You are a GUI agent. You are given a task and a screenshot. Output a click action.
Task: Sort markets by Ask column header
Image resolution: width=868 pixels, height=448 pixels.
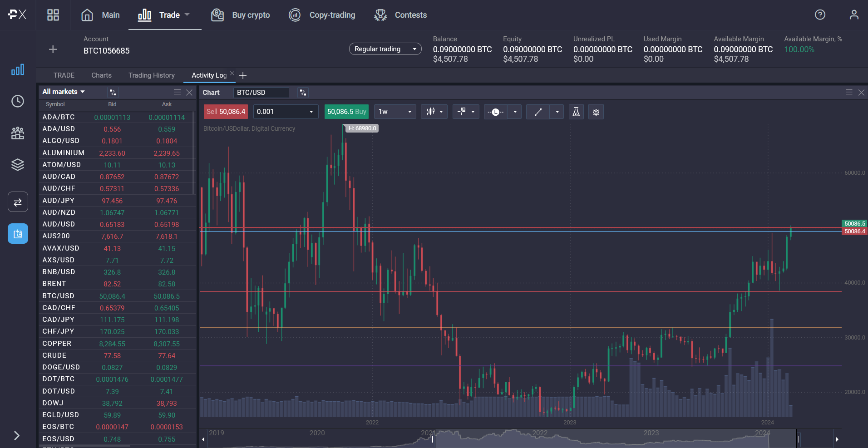[167, 104]
